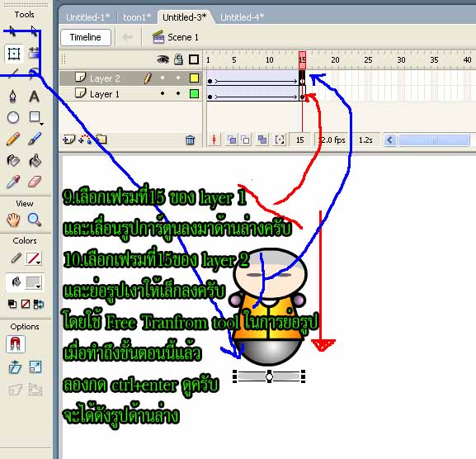
Task: Click the Timeline button
Action: point(86,37)
